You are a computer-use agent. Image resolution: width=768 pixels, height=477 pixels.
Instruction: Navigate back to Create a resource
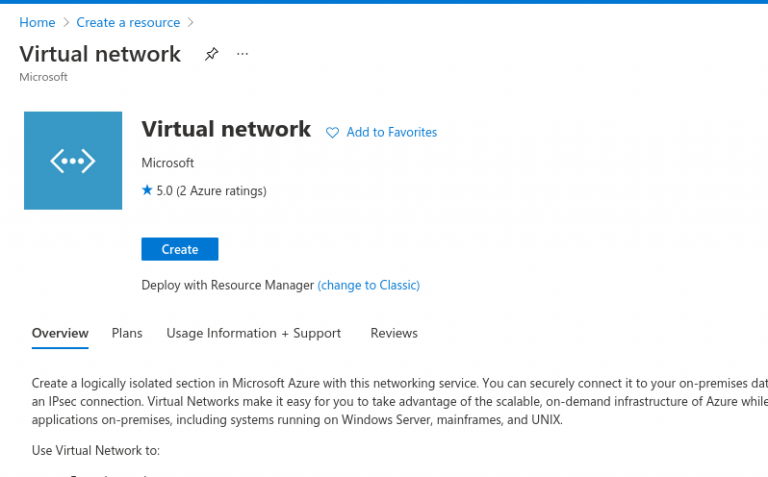[x=128, y=22]
